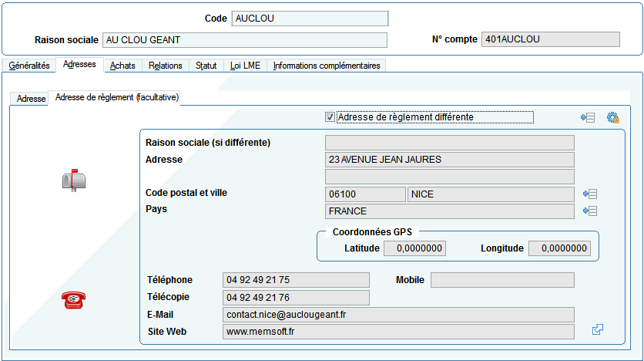Open the Loi LME tab

coord(246,66)
